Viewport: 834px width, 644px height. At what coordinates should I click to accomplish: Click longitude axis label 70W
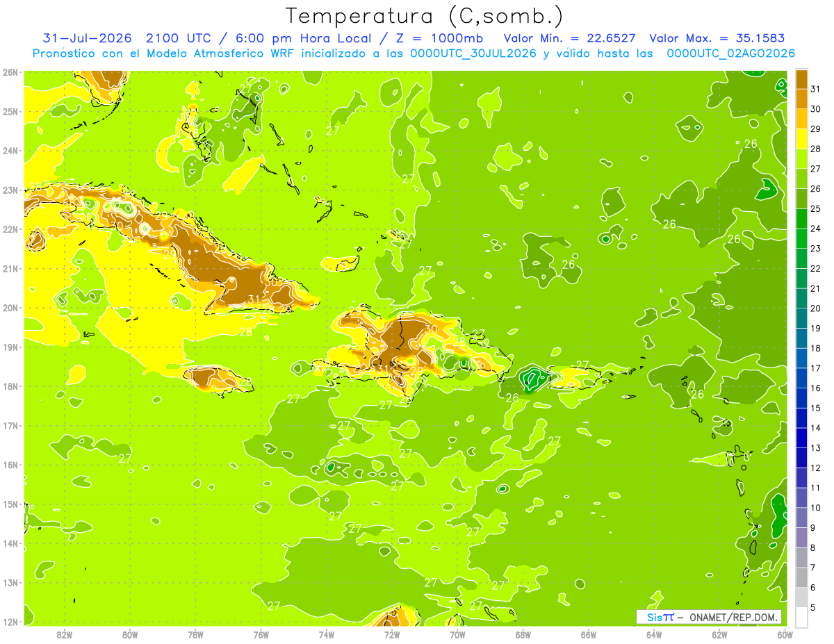click(457, 634)
